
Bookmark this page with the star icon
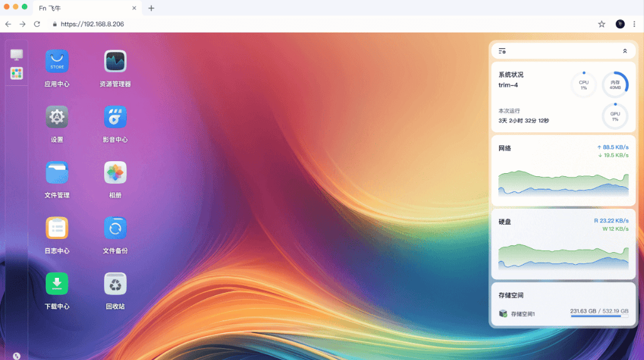pyautogui.click(x=602, y=24)
